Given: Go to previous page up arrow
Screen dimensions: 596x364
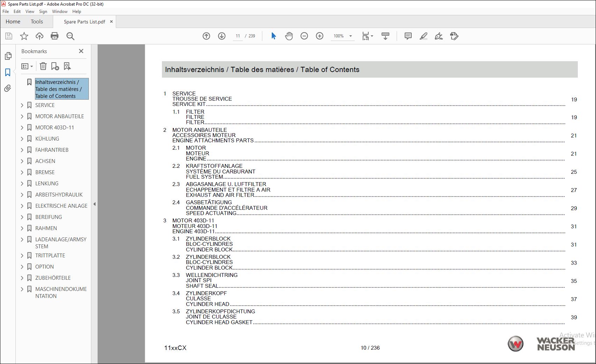Looking at the screenshot, I should [206, 36].
